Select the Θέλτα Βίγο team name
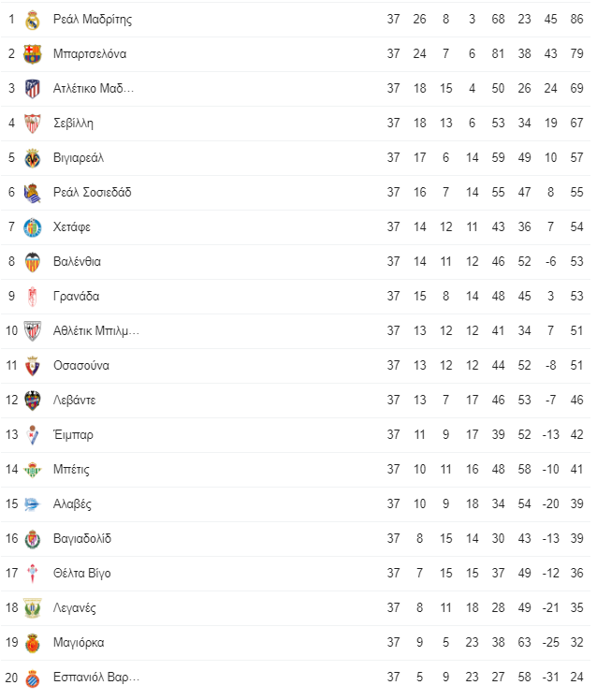The image size is (597, 700). click(x=81, y=574)
